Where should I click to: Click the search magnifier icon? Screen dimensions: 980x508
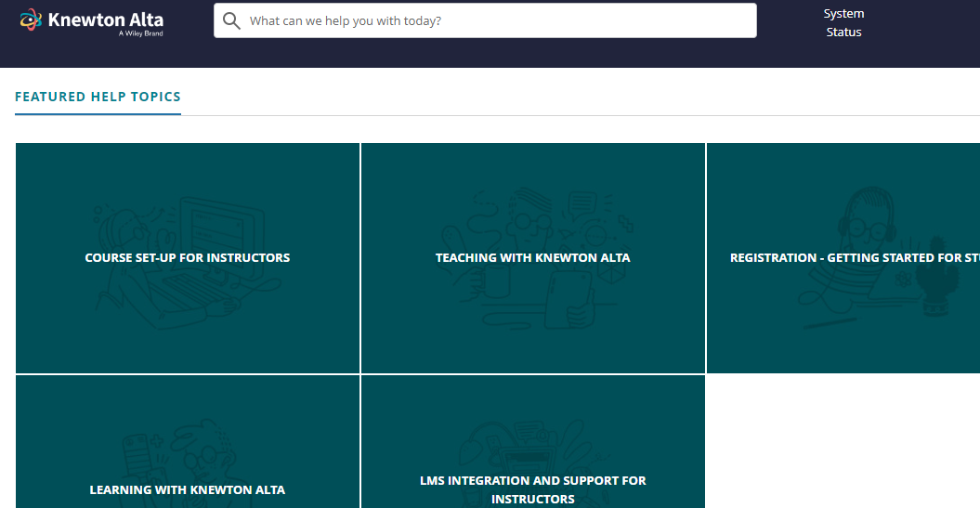tap(231, 20)
